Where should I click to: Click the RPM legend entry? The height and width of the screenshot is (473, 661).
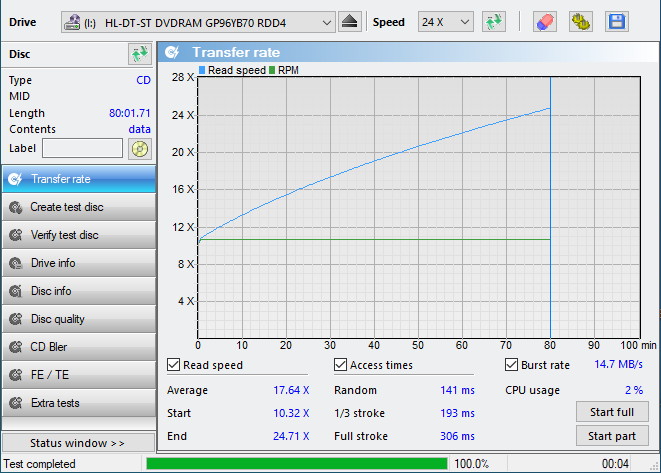click(x=284, y=70)
